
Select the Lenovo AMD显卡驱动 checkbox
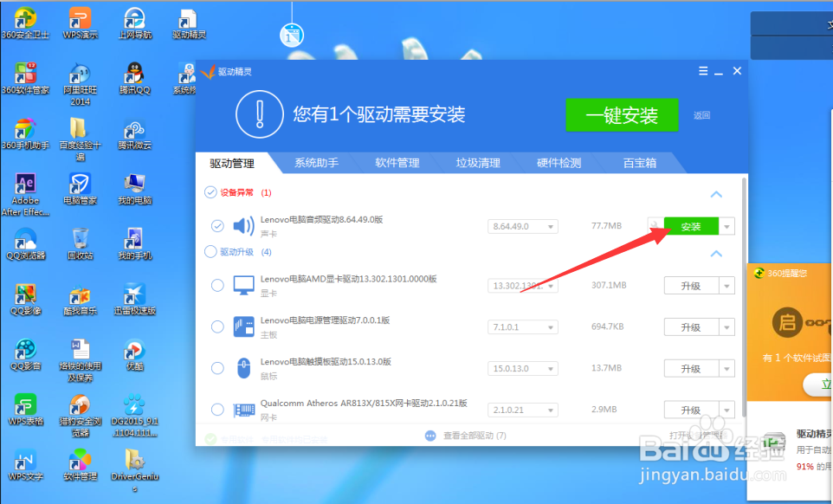coord(217,286)
